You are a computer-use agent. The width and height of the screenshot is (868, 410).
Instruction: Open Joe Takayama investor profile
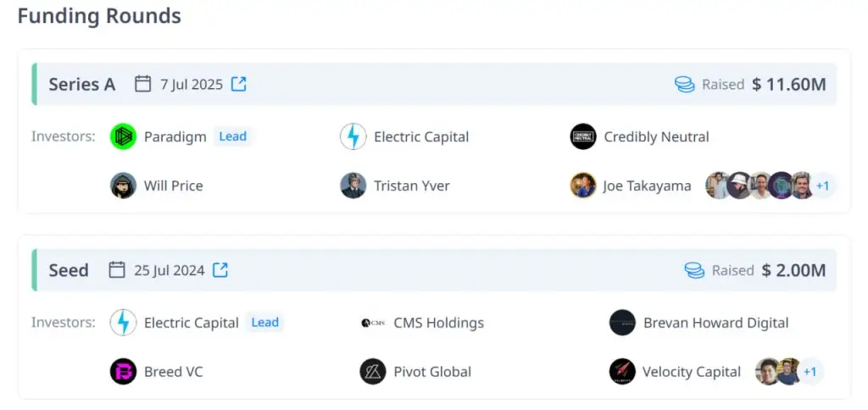coord(647,186)
